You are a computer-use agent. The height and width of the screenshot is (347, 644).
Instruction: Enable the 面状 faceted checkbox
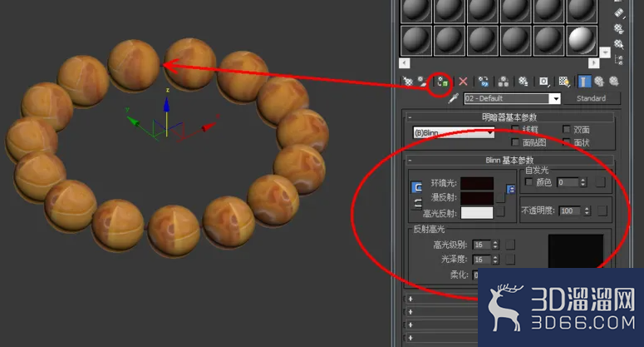pyautogui.click(x=567, y=142)
